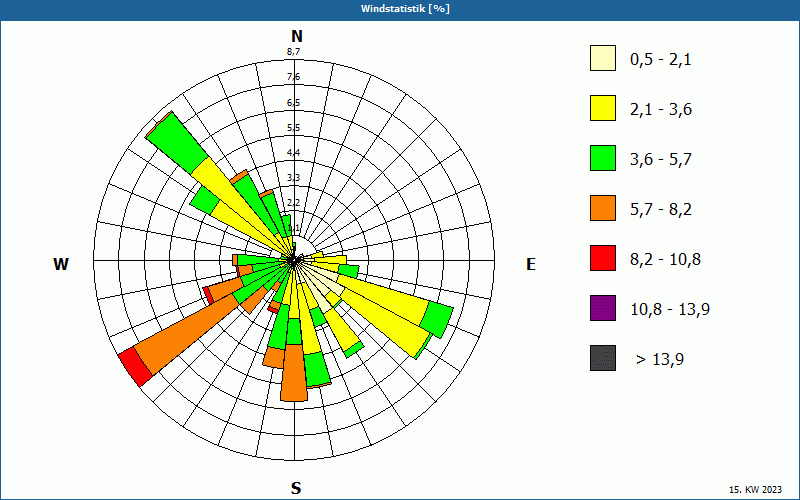Click the legend label '10,8 - 13,9'
800x500 pixels.
pyautogui.click(x=670, y=310)
